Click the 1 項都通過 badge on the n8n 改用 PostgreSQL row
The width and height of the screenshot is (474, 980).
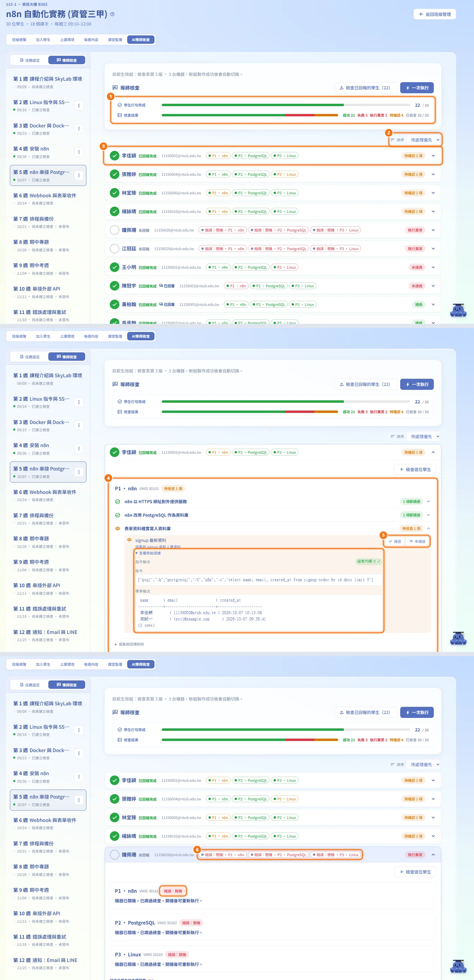pyautogui.click(x=411, y=515)
